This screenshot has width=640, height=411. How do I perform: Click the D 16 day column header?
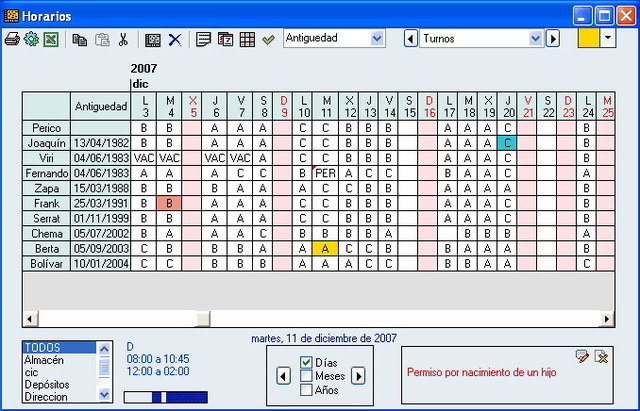point(428,107)
